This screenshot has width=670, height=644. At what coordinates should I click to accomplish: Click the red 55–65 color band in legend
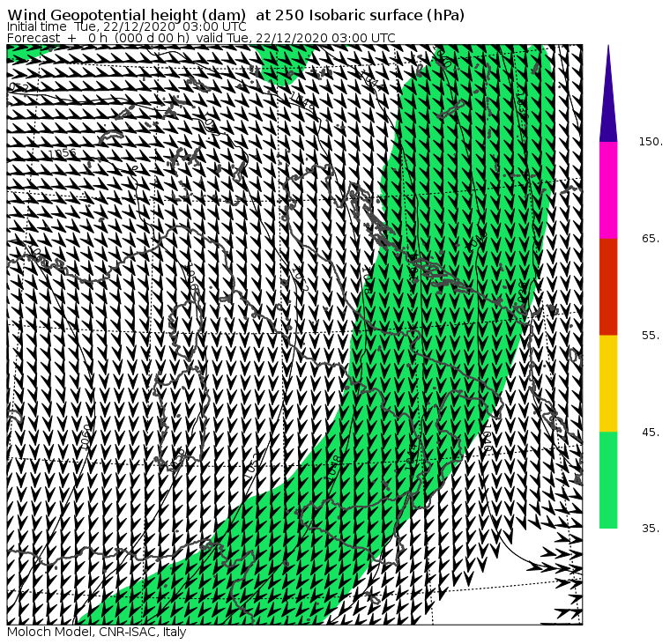(608, 286)
